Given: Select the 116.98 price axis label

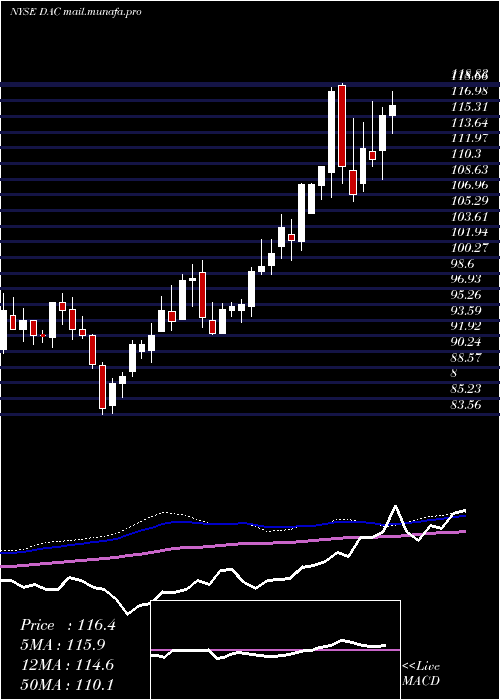Looking at the screenshot, I should [469, 92].
